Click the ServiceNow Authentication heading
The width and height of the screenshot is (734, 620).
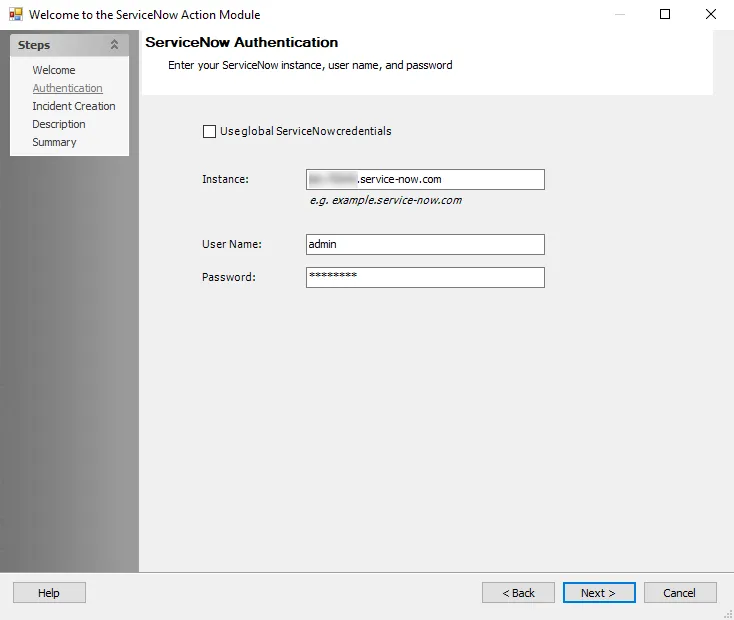[242, 42]
